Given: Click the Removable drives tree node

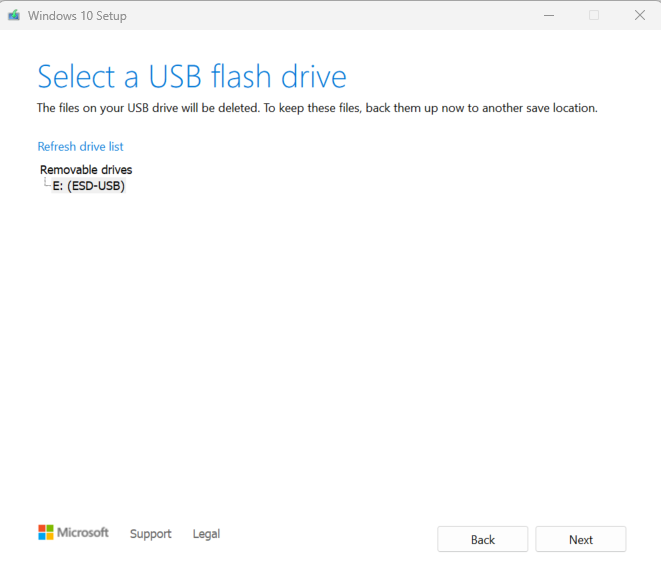Looking at the screenshot, I should pos(86,170).
